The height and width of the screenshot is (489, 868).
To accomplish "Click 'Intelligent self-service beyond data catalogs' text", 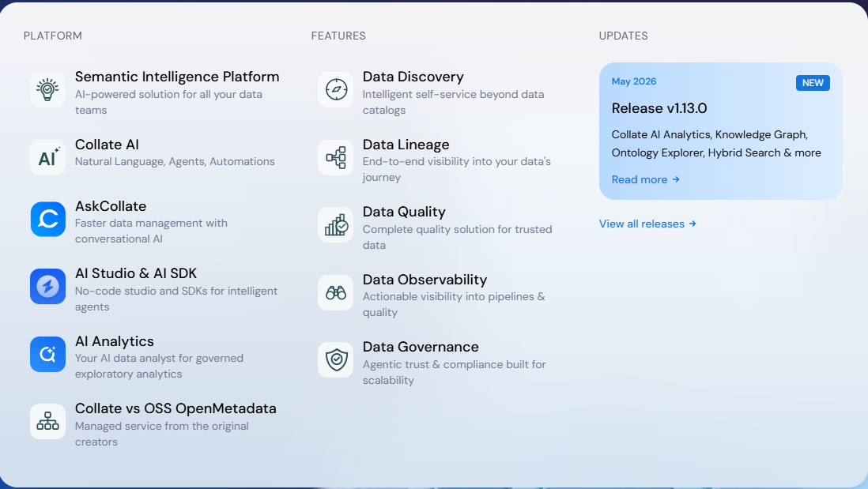I will (x=454, y=103).
